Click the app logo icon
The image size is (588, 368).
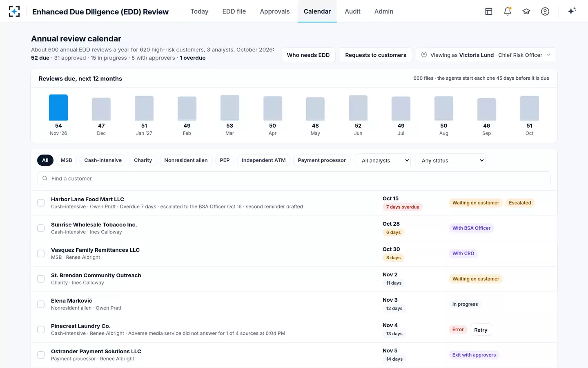14,11
